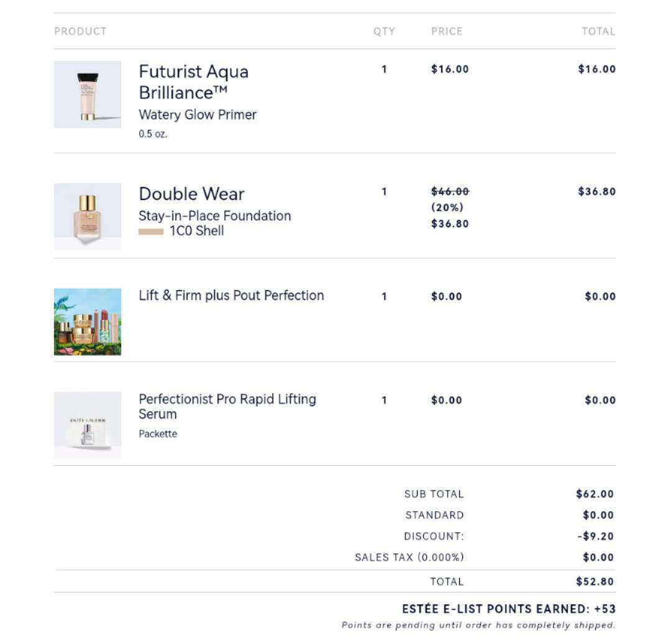This screenshot has height=644, width=671.
Task: Select the 1C0 Shell shade swatch
Action: 150,232
